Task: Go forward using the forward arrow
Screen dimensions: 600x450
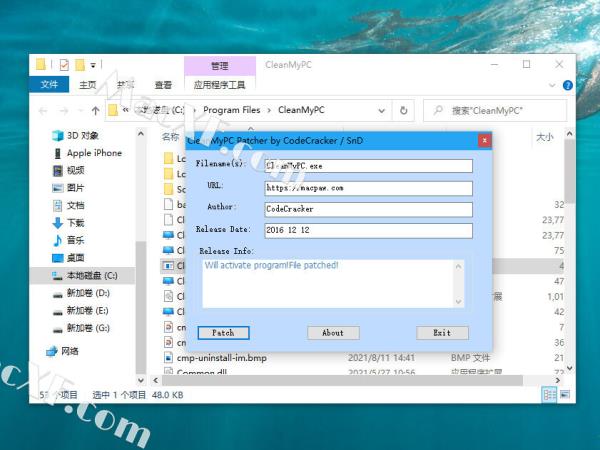Action: (x=64, y=111)
